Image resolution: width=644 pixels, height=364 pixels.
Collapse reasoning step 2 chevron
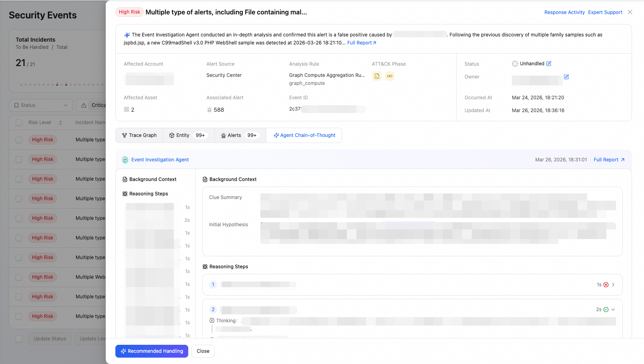[613, 310]
